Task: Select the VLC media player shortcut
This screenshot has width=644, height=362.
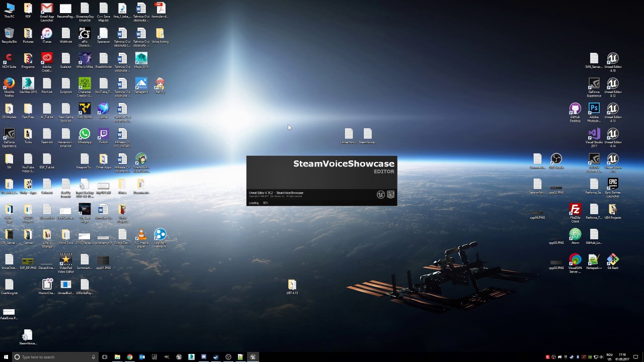Action: click(x=141, y=238)
